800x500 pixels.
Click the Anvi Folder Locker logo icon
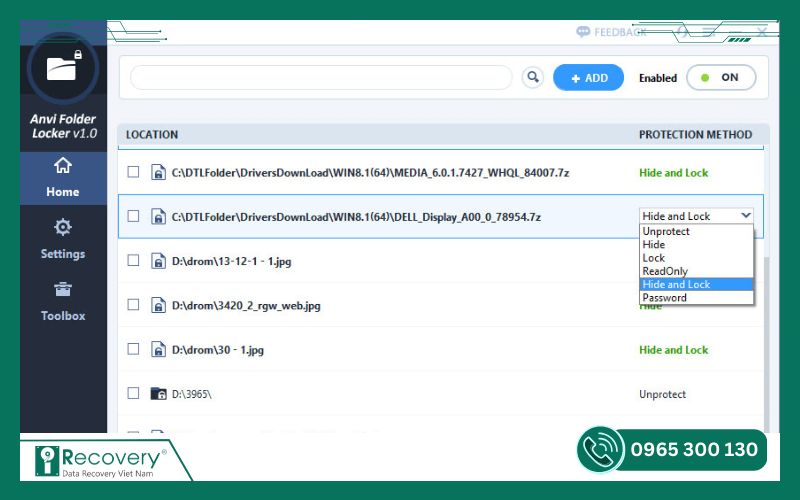click(63, 67)
